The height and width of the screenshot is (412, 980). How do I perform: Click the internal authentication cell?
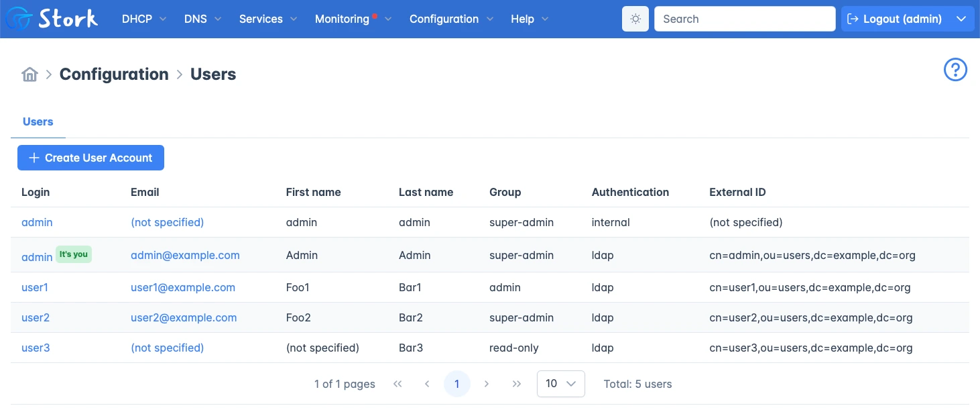coord(611,222)
